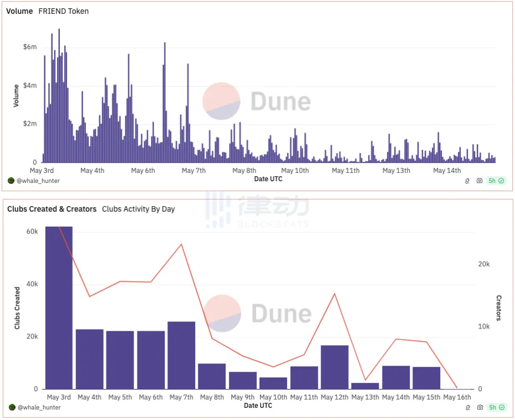Click the Dune watermark logo in Volume chart
The width and height of the screenshot is (515, 420).
(256, 101)
